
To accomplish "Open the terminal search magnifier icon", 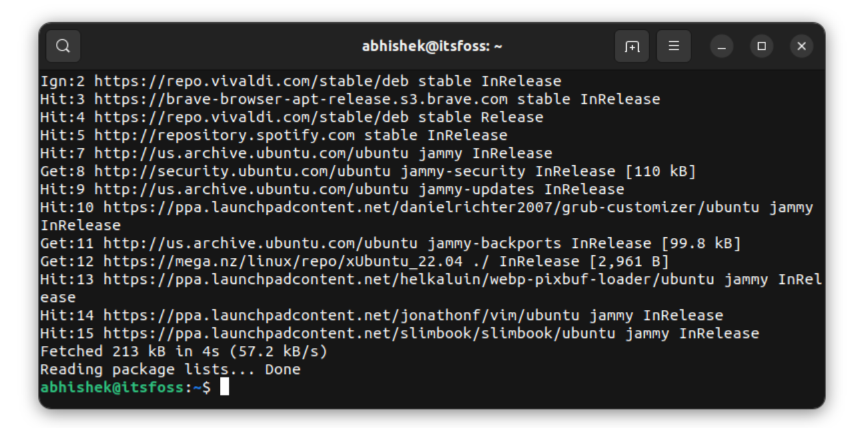I will click(63, 46).
